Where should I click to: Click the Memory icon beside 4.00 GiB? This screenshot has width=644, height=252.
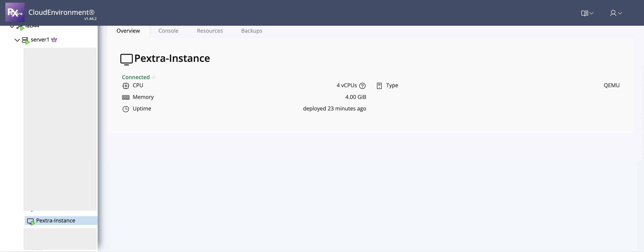pos(126,97)
